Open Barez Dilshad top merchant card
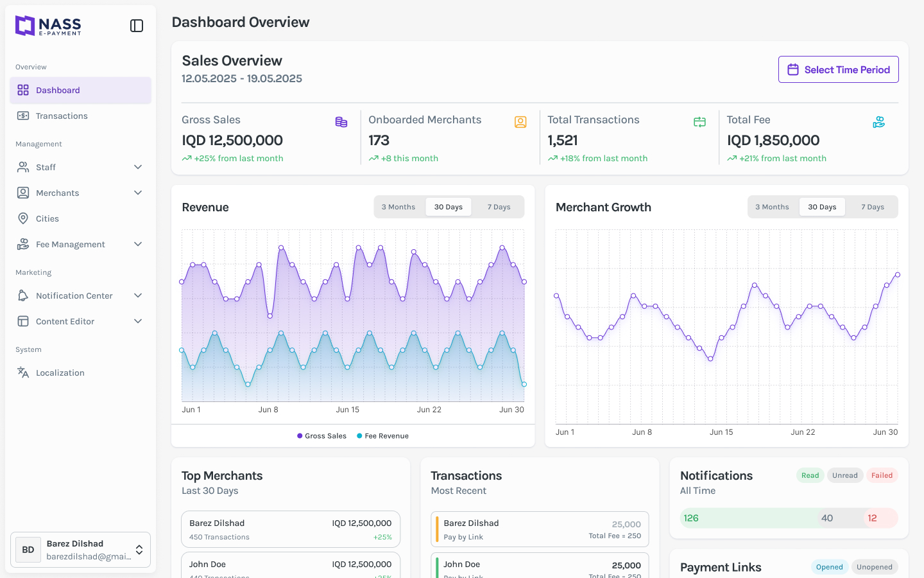Viewport: 924px width, 578px height. pyautogui.click(x=291, y=529)
